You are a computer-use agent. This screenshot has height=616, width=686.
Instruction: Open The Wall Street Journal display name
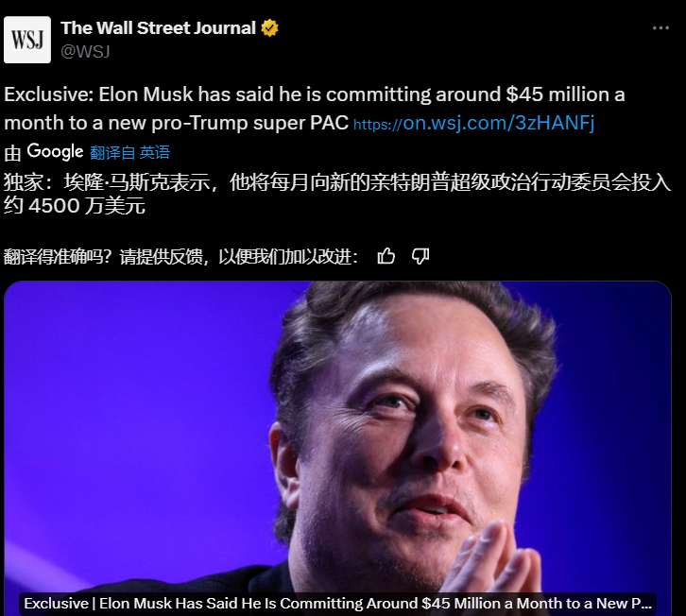[x=158, y=28]
